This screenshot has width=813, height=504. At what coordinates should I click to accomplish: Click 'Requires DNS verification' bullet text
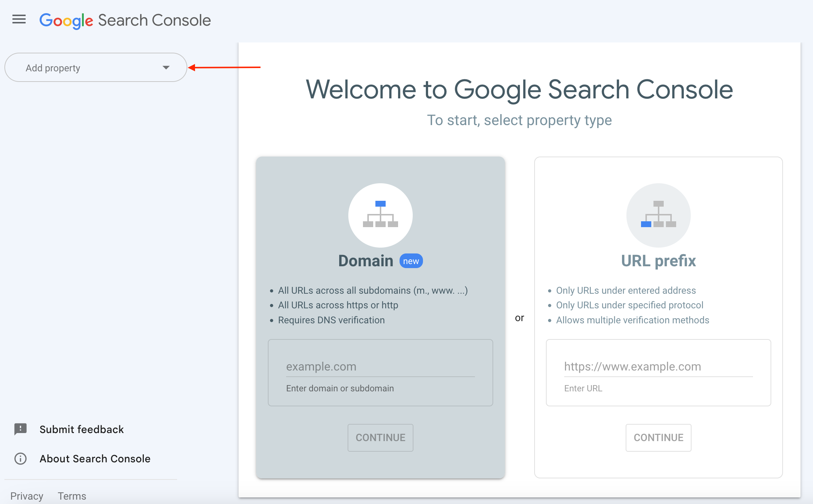coord(331,320)
